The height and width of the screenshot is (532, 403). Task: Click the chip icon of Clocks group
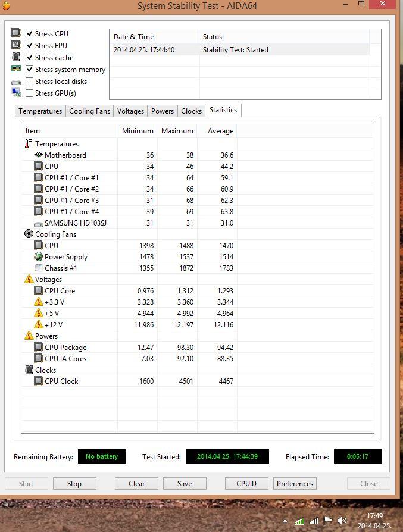point(29,370)
